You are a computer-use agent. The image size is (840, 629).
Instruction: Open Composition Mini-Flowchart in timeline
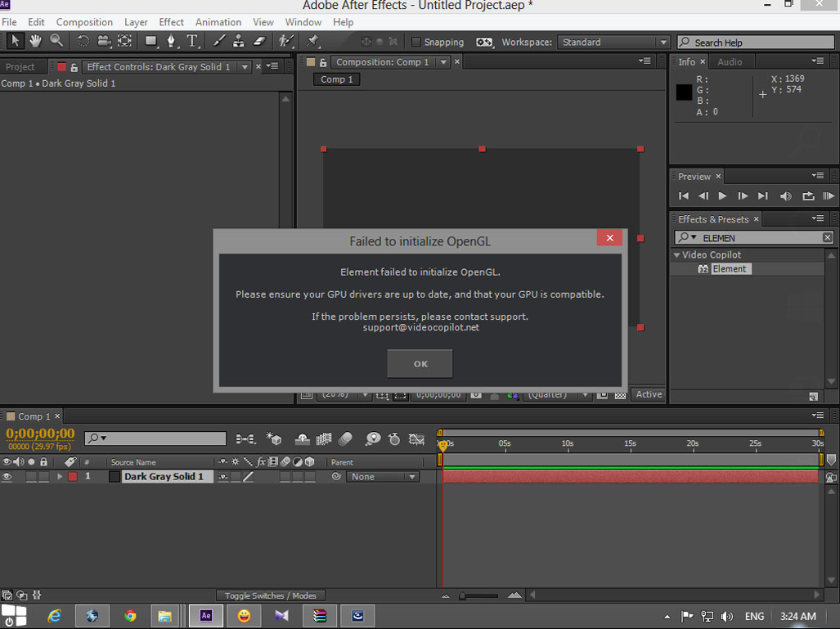tap(245, 439)
